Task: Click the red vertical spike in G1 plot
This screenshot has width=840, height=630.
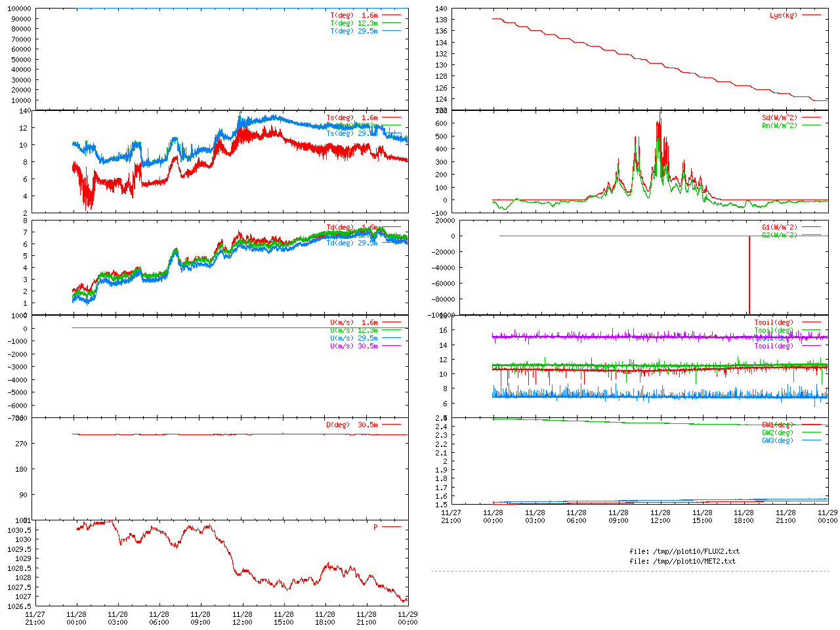Action: [x=749, y=276]
